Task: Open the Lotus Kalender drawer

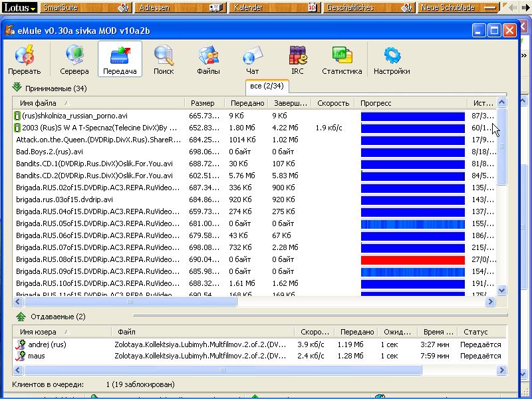Action: (275, 7)
